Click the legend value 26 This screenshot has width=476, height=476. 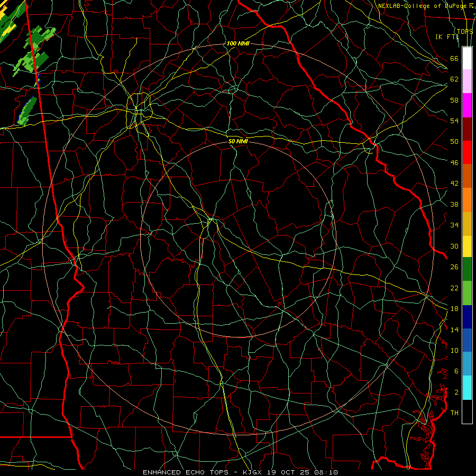point(454,267)
